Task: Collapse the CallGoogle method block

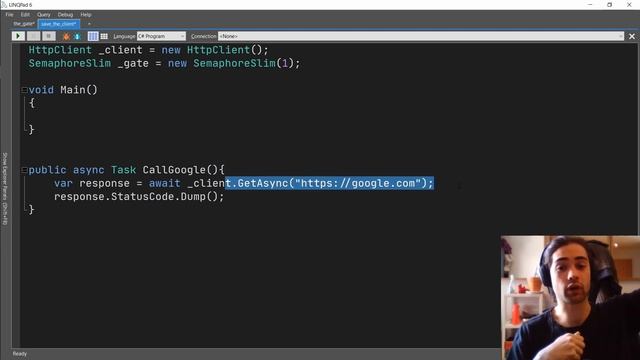Action: pos(24,170)
